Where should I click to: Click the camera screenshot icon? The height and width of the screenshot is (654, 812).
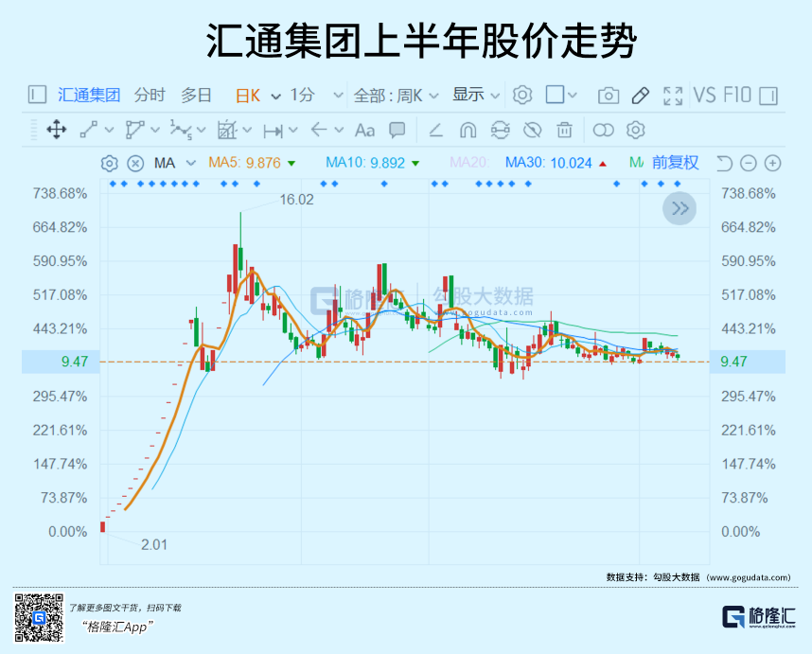(609, 95)
